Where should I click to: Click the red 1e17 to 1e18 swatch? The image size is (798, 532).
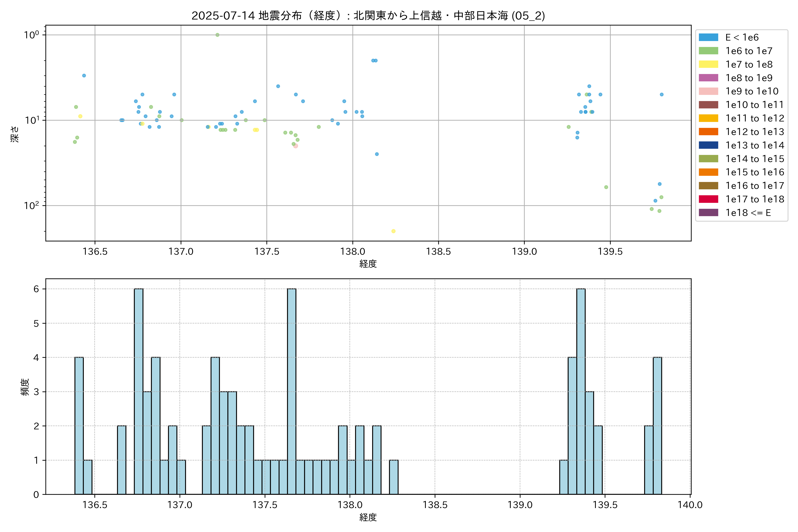click(x=708, y=199)
